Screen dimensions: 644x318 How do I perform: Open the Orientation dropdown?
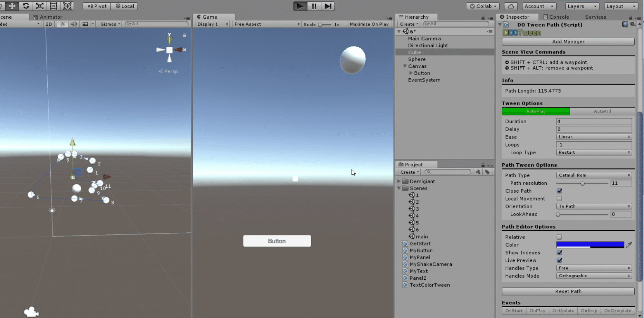(594, 206)
